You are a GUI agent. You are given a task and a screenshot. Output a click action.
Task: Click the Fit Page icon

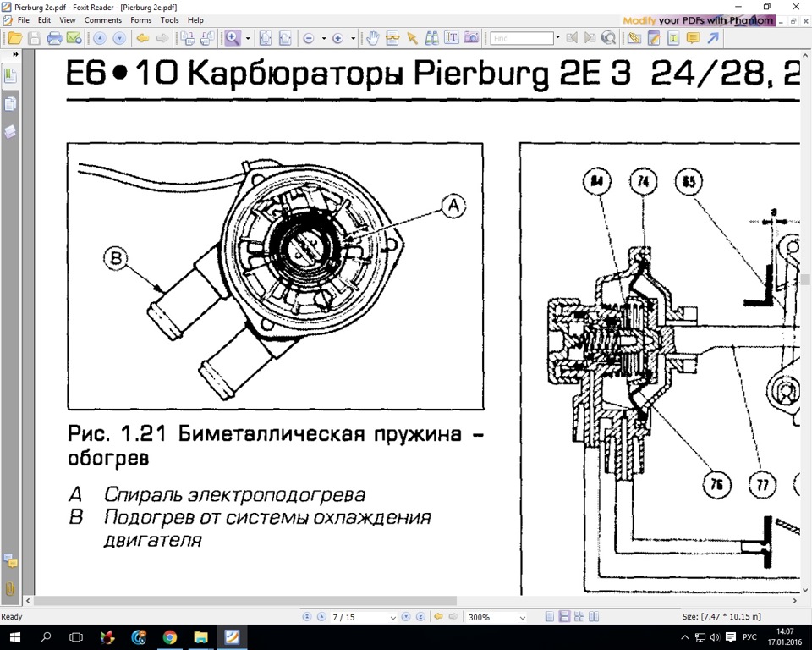pos(265,38)
